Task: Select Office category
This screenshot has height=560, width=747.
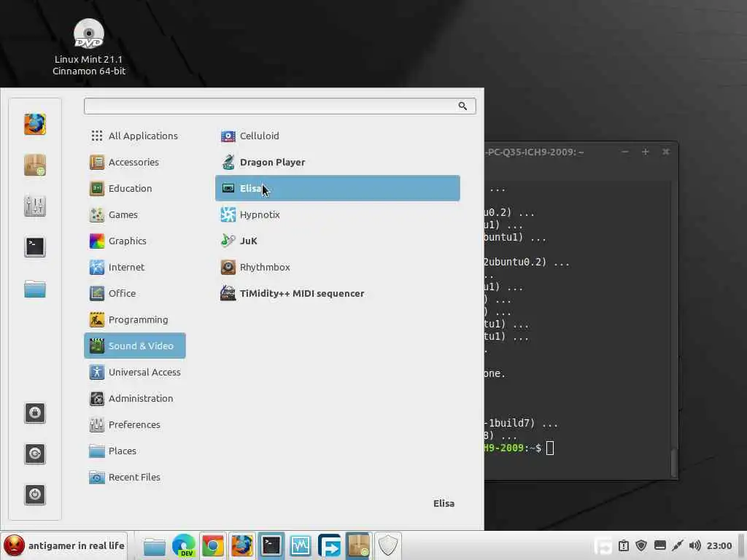Action: coord(135,293)
